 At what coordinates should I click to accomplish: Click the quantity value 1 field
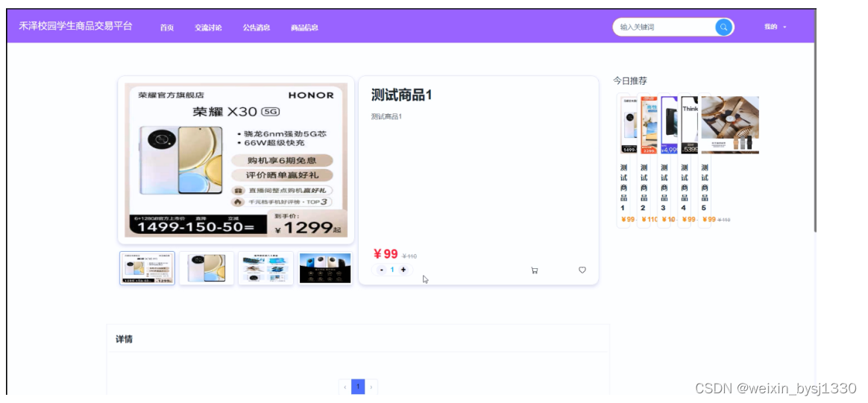pyautogui.click(x=392, y=270)
